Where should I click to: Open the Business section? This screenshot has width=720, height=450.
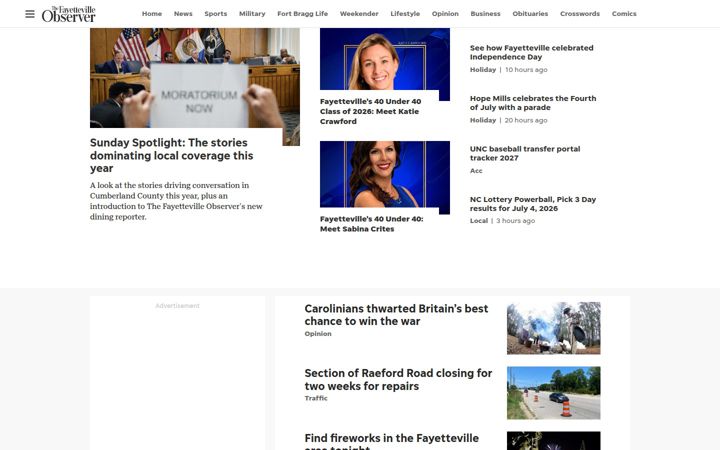[485, 14]
